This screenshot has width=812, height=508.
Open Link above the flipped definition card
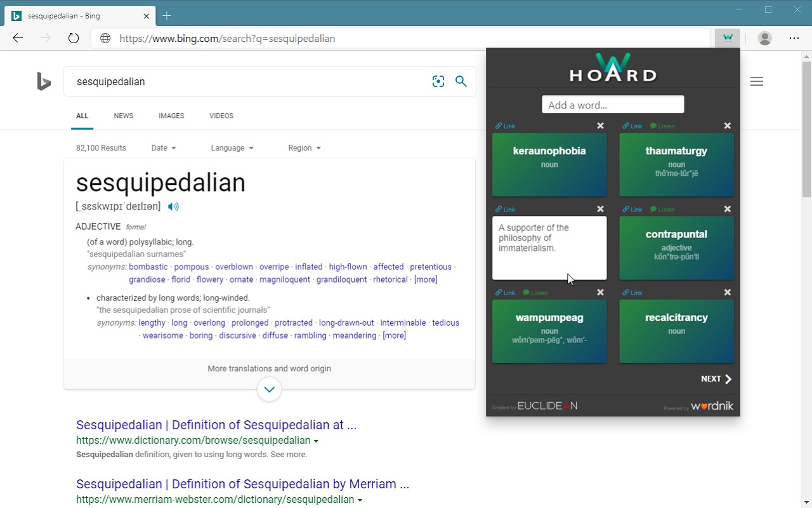505,210
